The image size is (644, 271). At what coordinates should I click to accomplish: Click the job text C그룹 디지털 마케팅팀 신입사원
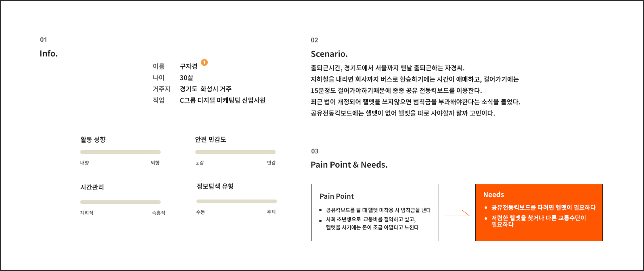pos(223,100)
